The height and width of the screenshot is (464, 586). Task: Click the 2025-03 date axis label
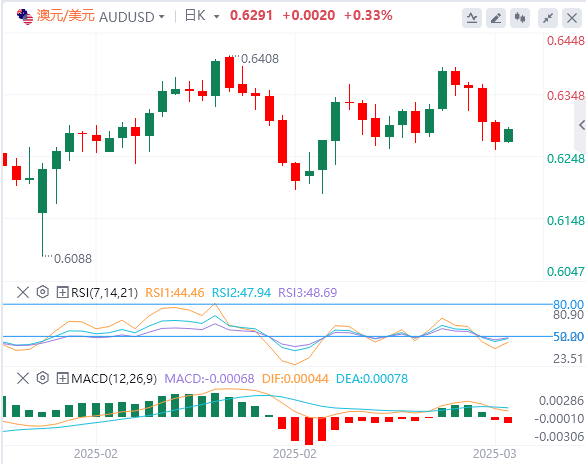494,454
